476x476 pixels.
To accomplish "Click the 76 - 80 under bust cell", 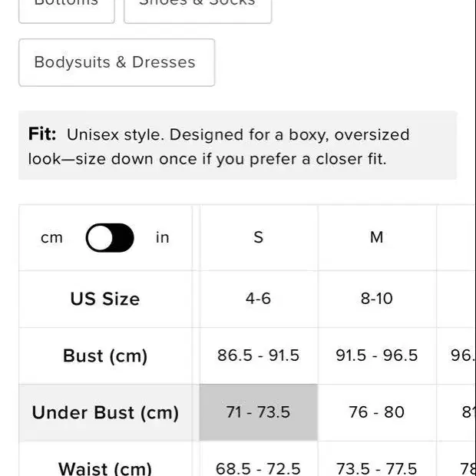I will [377, 412].
